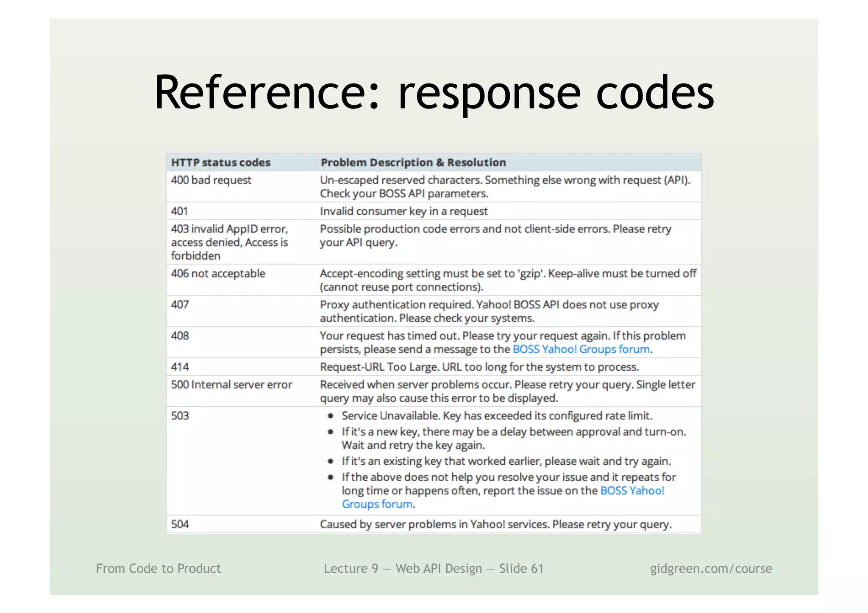Click the "If it's an existing key" bullet

506,461
